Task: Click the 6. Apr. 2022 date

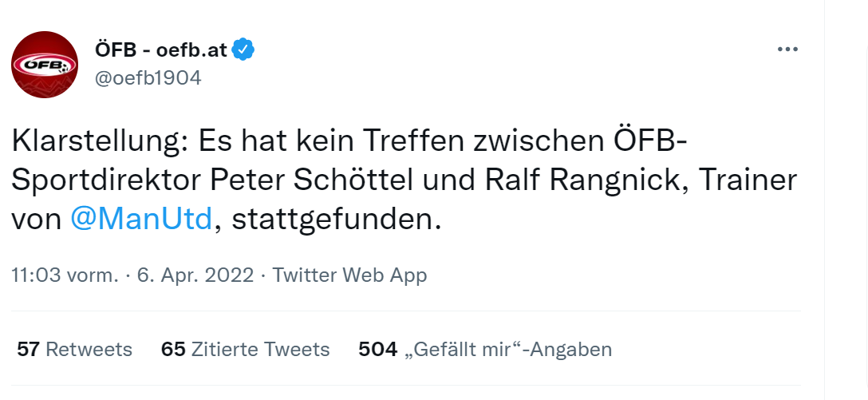Action: 195,275
